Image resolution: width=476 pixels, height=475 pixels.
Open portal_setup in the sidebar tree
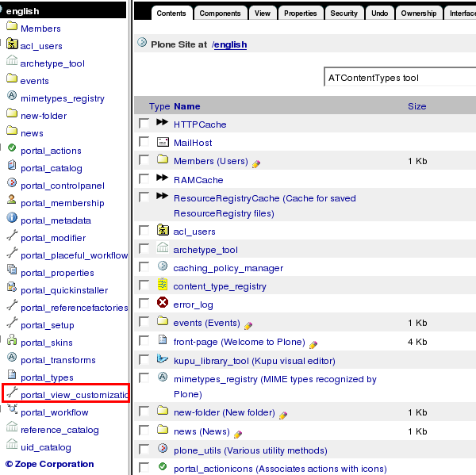click(48, 325)
